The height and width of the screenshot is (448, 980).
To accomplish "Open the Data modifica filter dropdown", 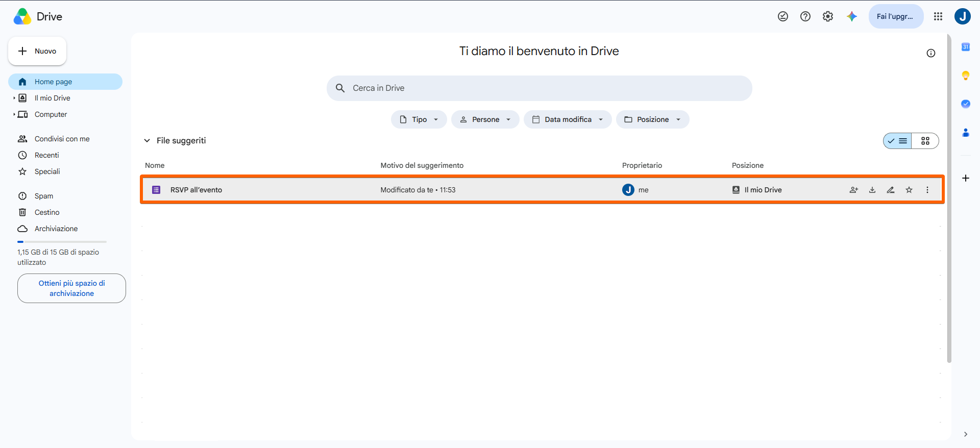I will point(568,119).
